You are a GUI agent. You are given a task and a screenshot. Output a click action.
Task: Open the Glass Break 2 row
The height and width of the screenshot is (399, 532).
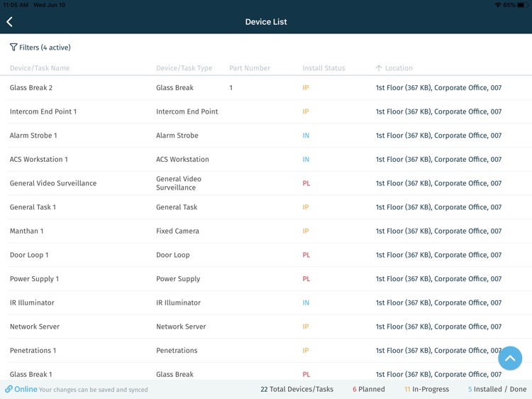(x=266, y=87)
